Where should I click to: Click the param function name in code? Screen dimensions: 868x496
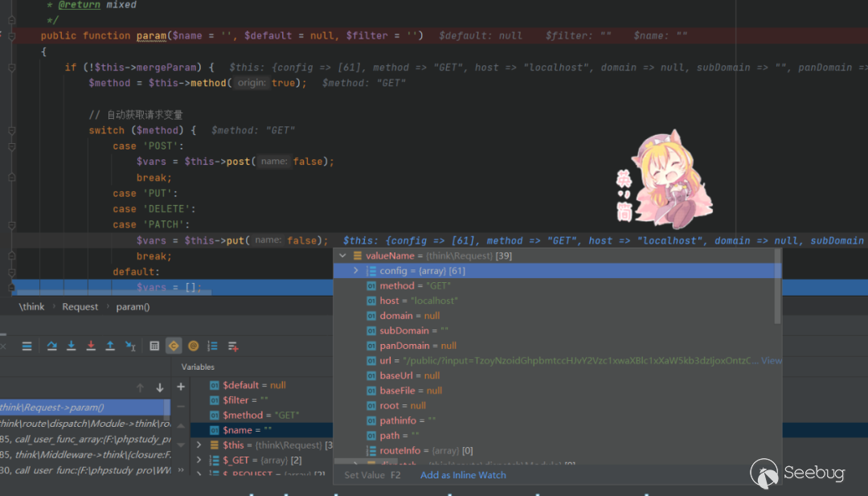coord(151,35)
